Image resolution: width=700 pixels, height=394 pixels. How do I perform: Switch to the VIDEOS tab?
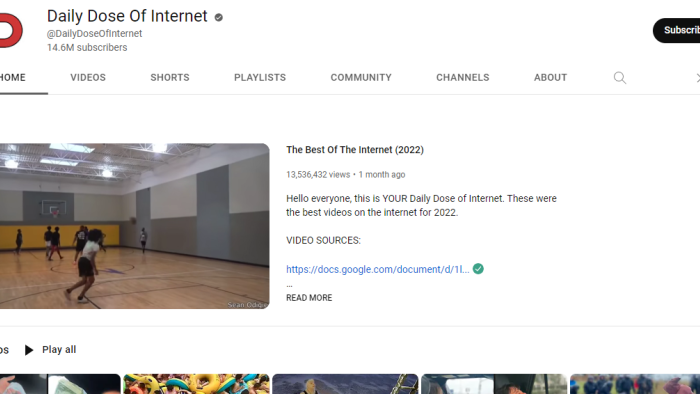pos(88,78)
